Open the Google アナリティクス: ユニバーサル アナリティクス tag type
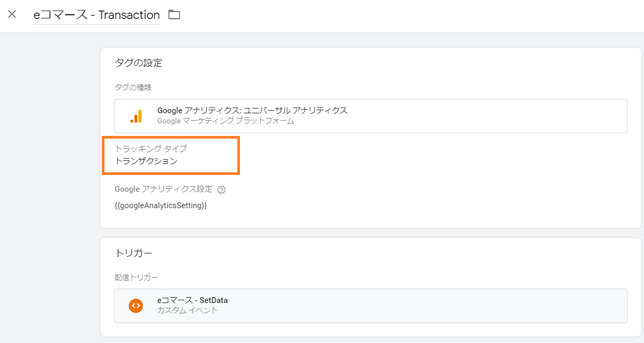The height and width of the screenshot is (343, 644). [252, 111]
